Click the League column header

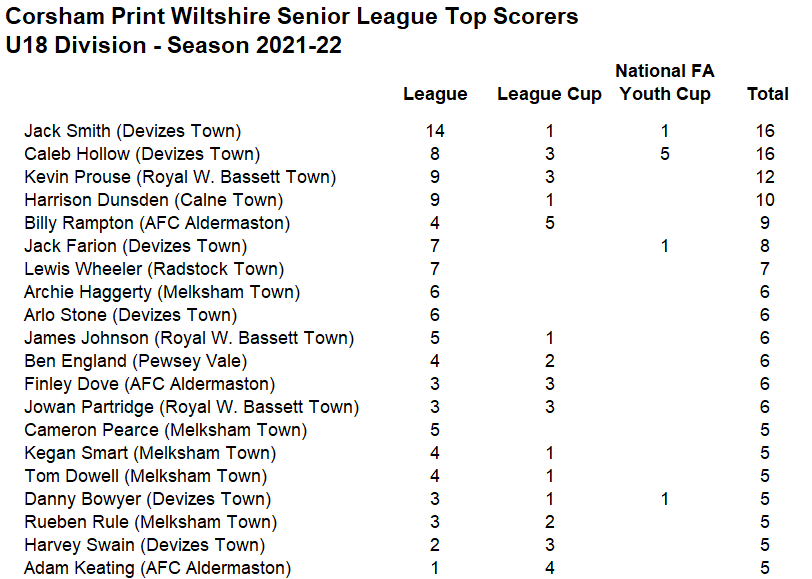point(435,94)
